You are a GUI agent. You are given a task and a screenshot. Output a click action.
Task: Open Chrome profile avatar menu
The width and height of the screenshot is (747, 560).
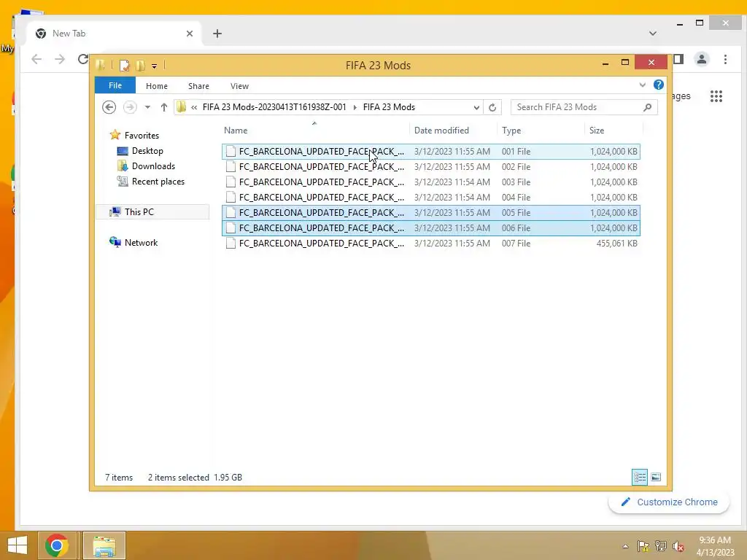701,59
